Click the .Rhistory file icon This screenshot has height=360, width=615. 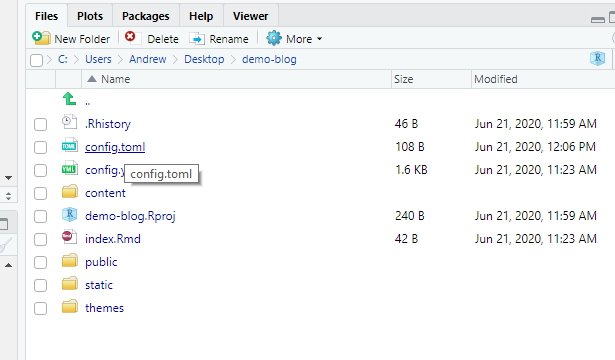[69, 122]
